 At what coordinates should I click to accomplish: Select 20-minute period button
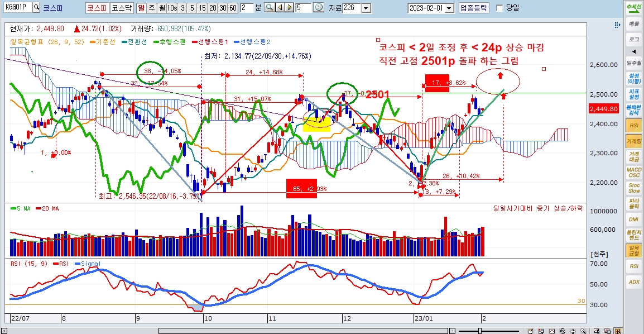pyautogui.click(x=212, y=8)
